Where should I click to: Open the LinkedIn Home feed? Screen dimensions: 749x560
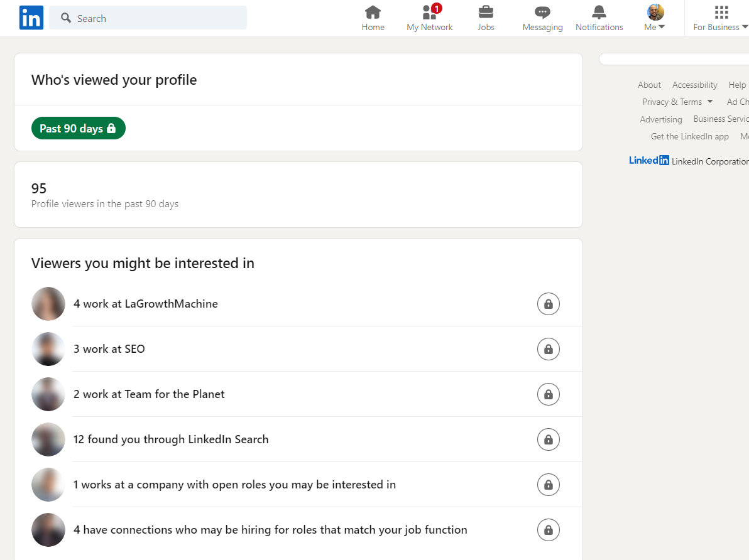point(373,18)
